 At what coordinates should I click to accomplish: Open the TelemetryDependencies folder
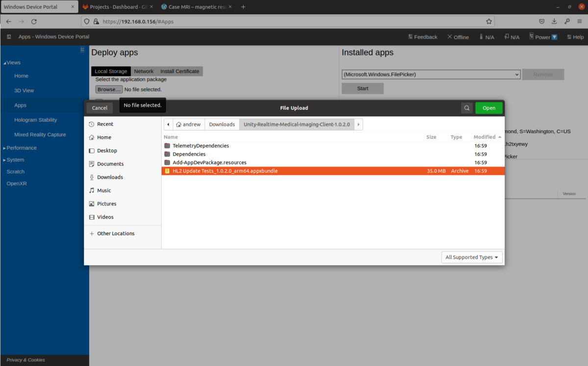(200, 146)
